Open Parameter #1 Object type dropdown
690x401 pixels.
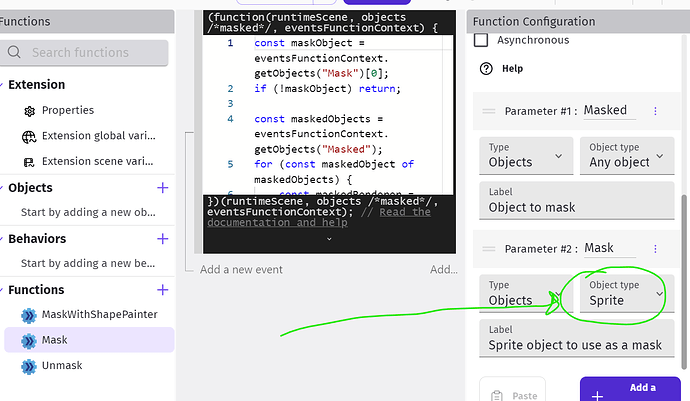(x=625, y=155)
